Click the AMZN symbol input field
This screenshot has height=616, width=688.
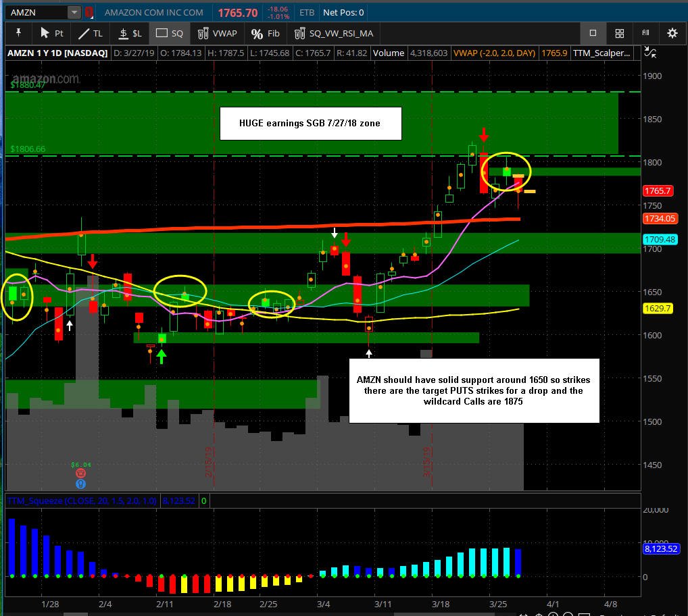(x=37, y=12)
